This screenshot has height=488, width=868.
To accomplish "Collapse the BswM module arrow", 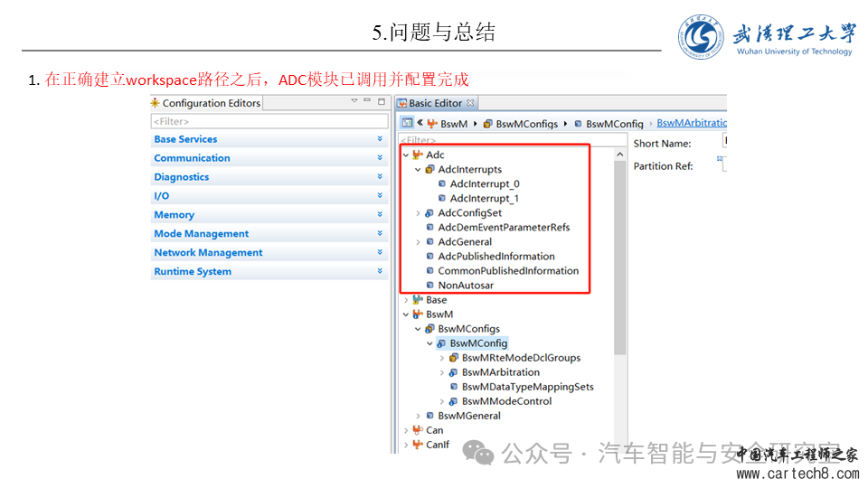I will 406,314.
